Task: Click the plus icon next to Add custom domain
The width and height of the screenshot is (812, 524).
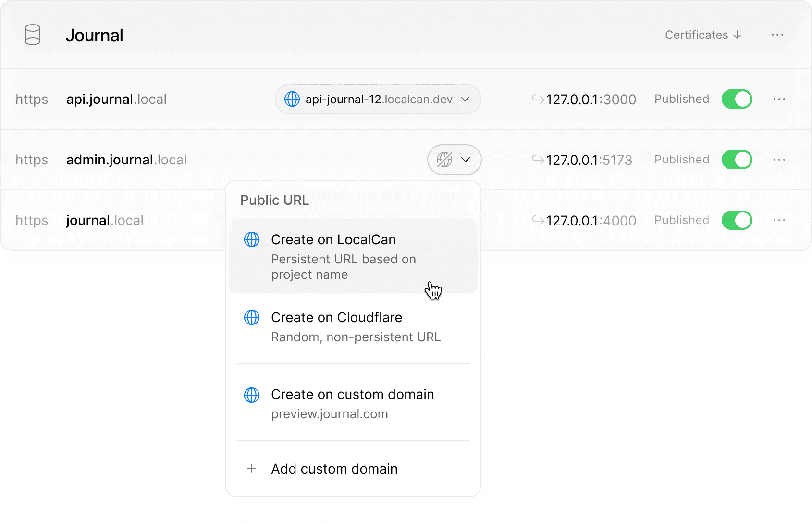Action: point(252,469)
